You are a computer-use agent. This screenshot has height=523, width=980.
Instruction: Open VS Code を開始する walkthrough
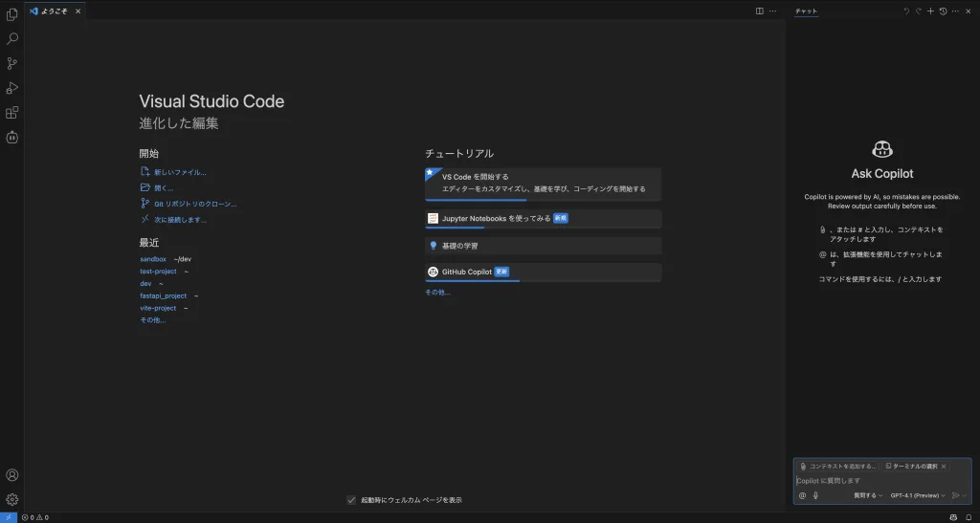(544, 184)
